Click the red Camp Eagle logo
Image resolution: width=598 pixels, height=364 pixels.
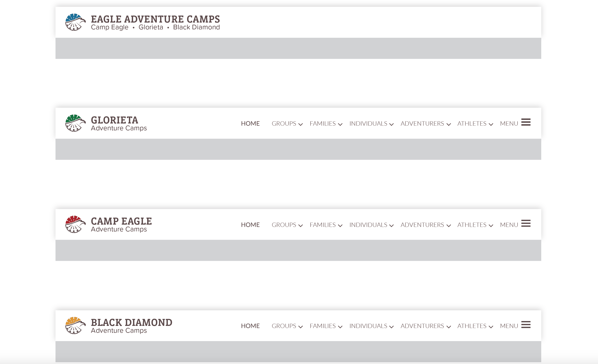[x=75, y=224]
